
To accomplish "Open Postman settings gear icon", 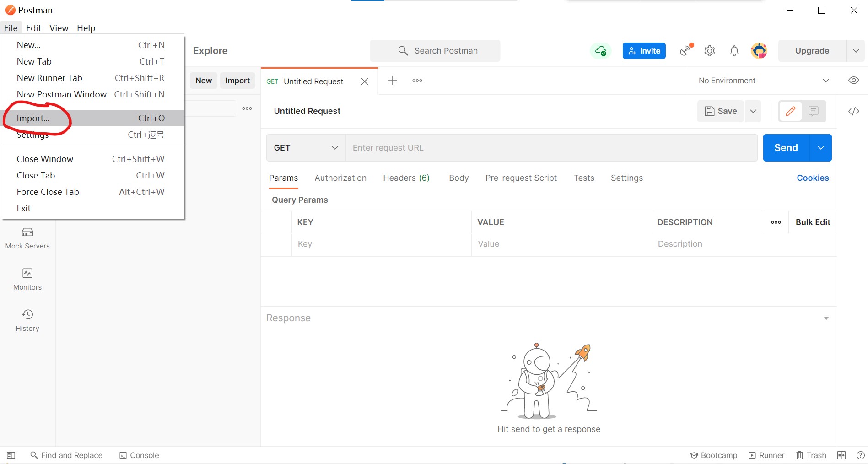I will (x=710, y=51).
